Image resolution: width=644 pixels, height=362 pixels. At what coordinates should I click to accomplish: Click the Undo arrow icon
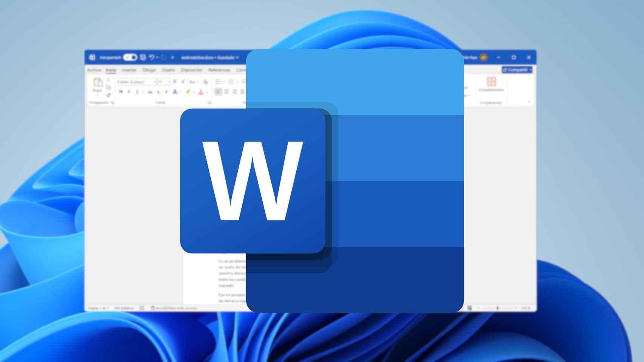151,57
